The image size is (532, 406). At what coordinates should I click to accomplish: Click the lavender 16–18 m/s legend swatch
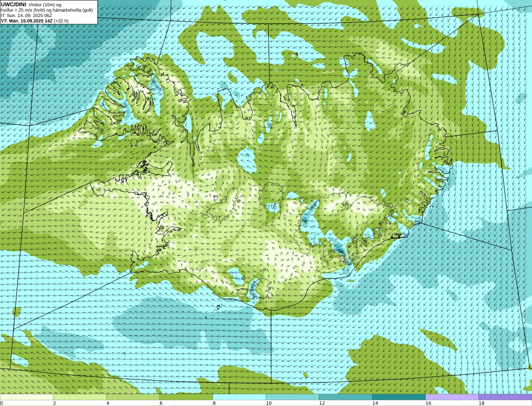[x=452, y=397]
